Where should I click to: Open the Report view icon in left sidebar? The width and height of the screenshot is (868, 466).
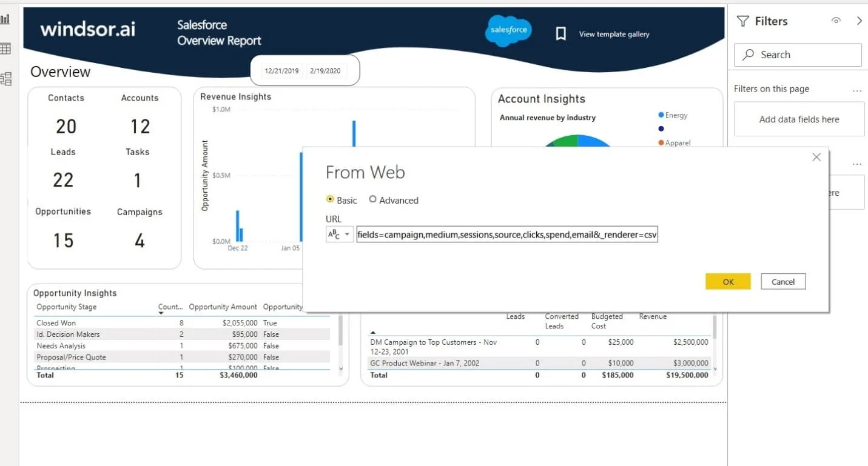5,19
